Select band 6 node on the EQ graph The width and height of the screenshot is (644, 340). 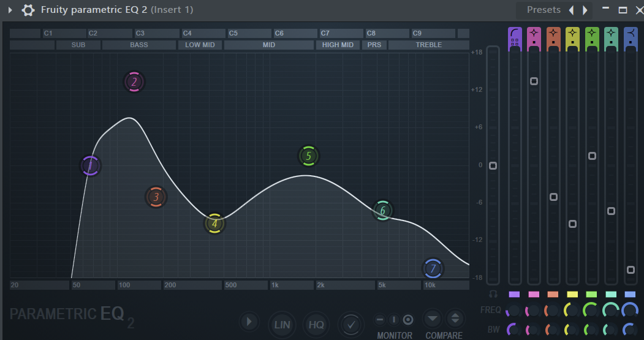(x=382, y=211)
